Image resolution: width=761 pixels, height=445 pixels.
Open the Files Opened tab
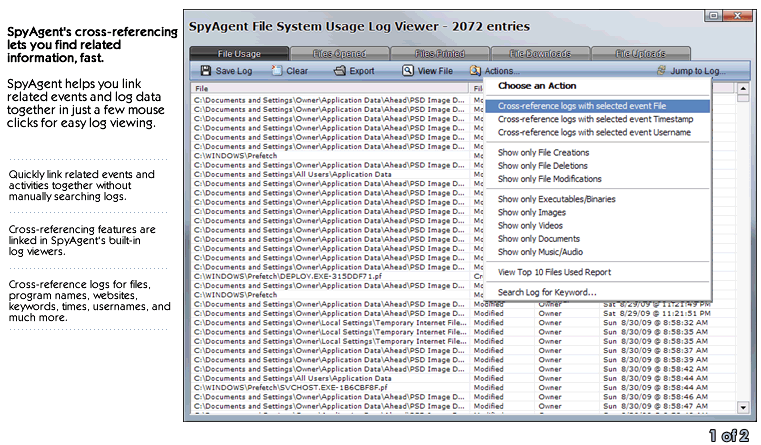coord(339,53)
